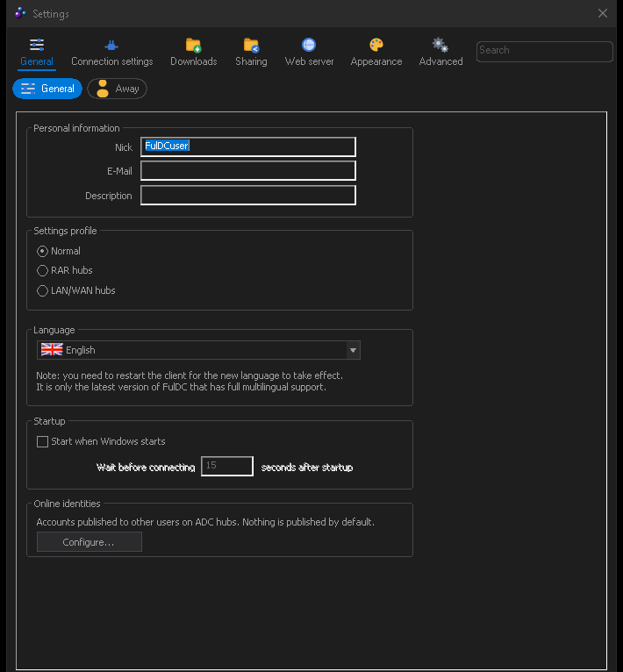Click 'Wait before connecting' label
The height and width of the screenshot is (672, 623).
146,467
